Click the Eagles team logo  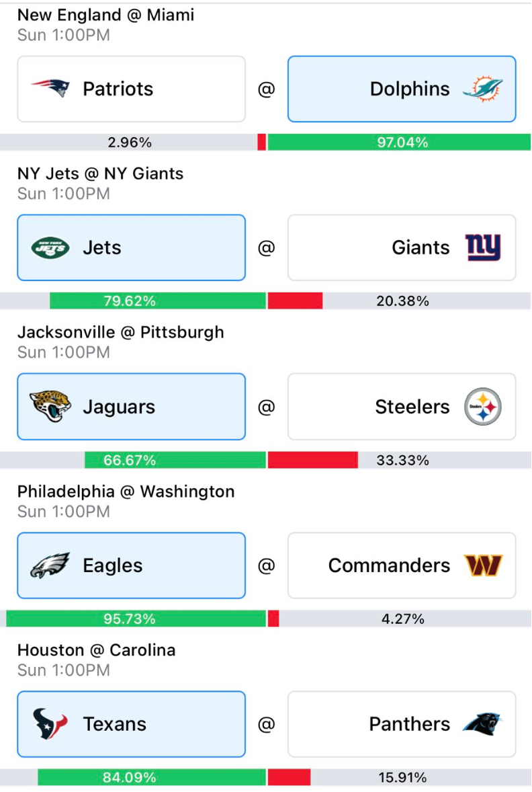click(50, 565)
